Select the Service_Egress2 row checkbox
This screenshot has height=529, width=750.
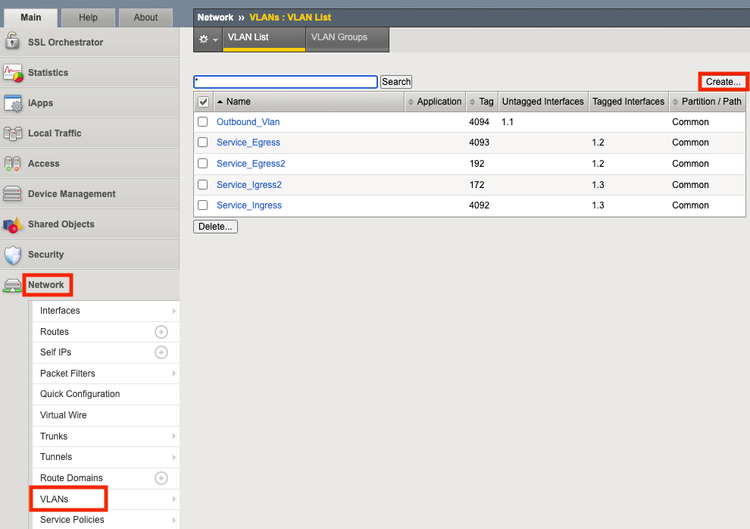pyautogui.click(x=203, y=164)
